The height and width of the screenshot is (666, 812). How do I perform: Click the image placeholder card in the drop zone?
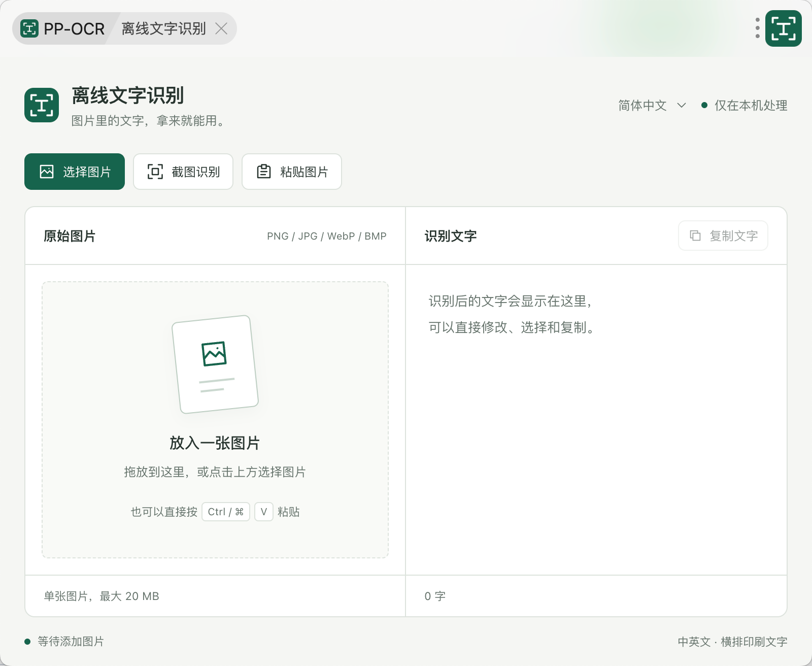[215, 364]
